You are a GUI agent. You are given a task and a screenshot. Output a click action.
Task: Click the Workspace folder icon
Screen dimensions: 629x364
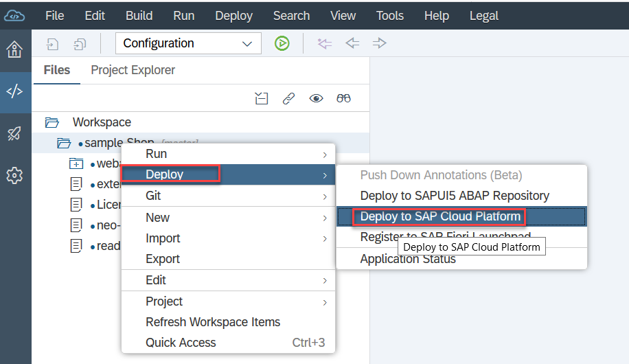tap(52, 122)
